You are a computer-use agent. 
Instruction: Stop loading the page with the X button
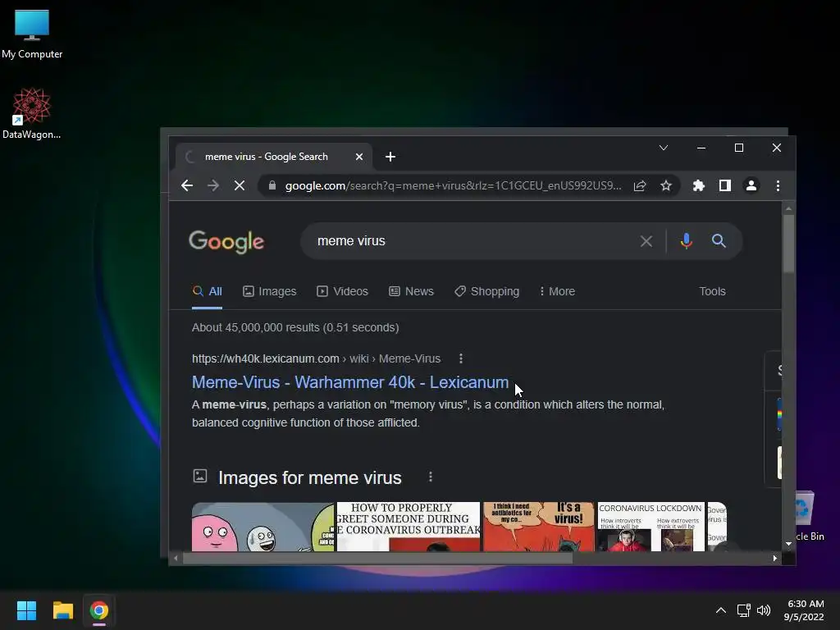pos(240,185)
